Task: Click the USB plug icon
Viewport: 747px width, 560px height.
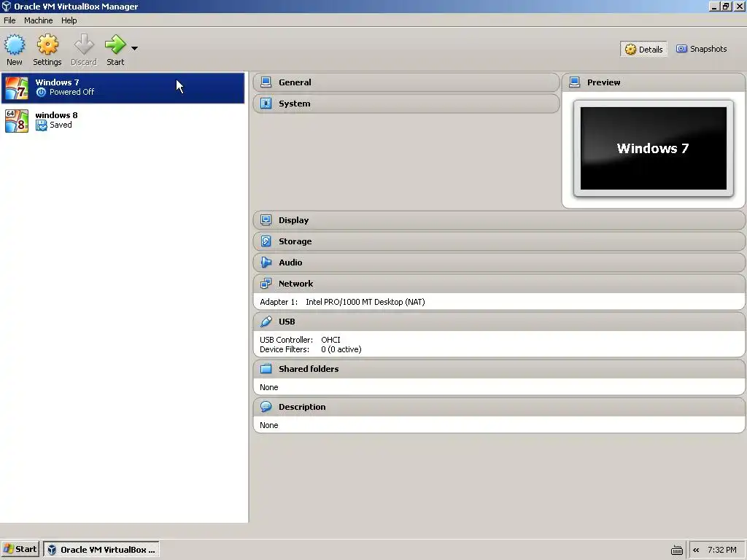Action: tap(266, 322)
